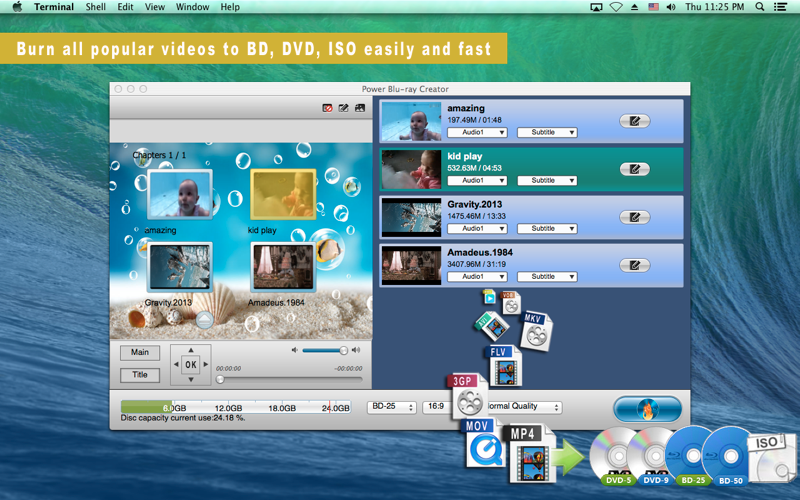The width and height of the screenshot is (800, 500).
Task: Click the volume slider knob
Action: click(344, 350)
